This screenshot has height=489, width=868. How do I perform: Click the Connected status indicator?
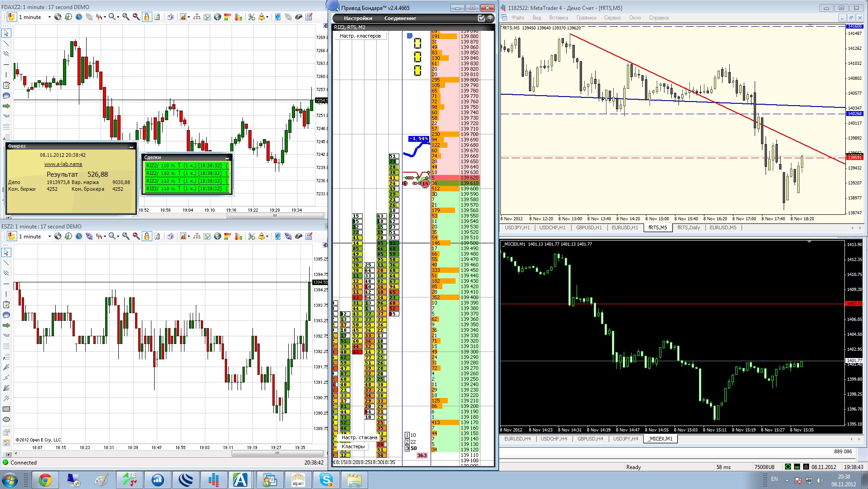[x=19, y=463]
